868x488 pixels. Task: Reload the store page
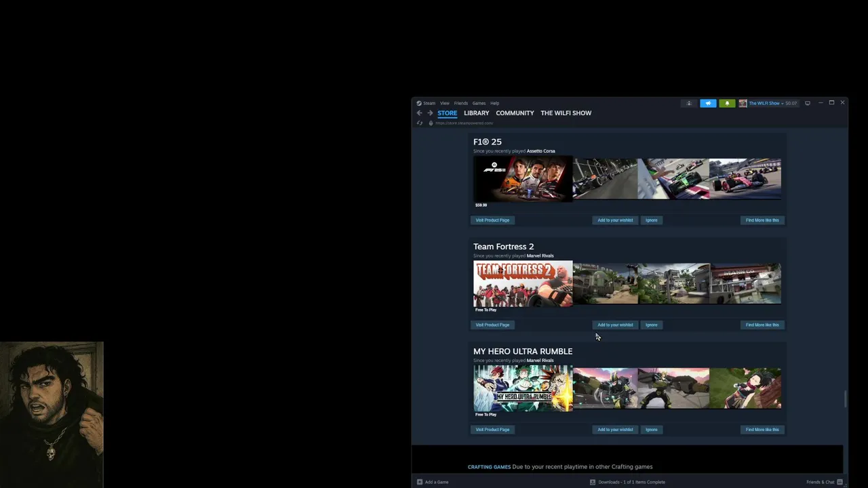[419, 123]
